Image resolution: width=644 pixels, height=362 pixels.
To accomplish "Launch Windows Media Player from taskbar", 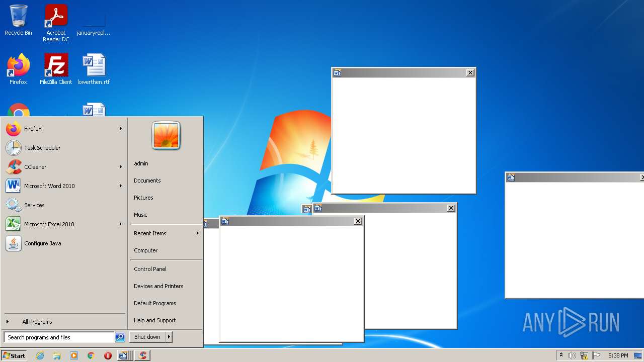I will pos(74,355).
